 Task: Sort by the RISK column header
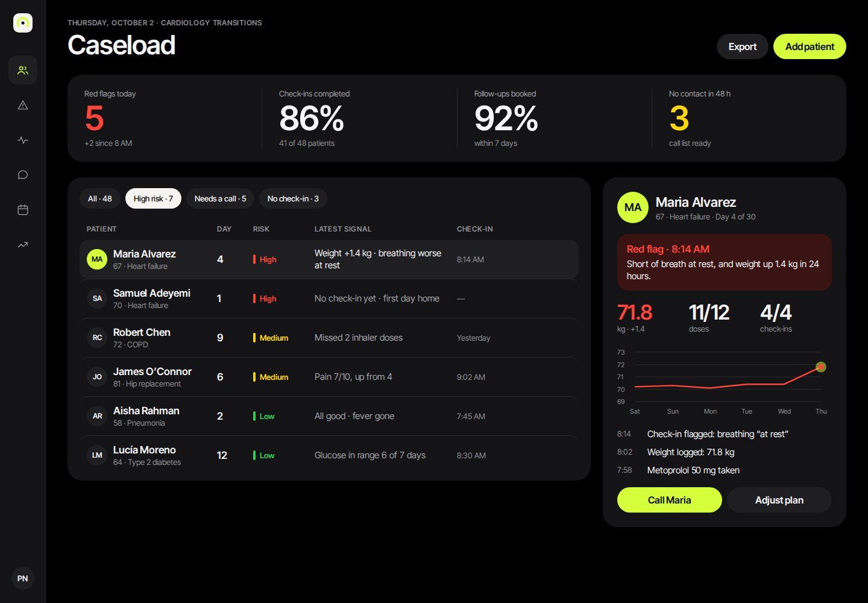click(261, 229)
